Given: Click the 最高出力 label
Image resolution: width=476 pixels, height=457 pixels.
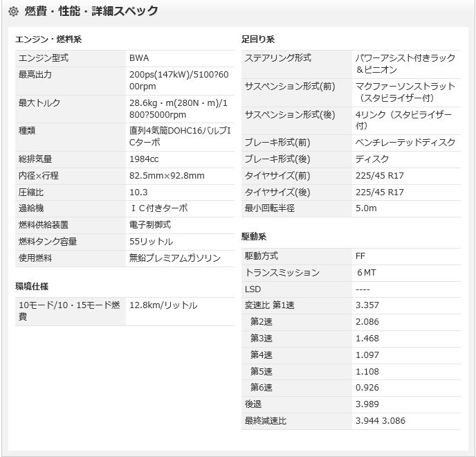Looking at the screenshot, I should pos(35,75).
